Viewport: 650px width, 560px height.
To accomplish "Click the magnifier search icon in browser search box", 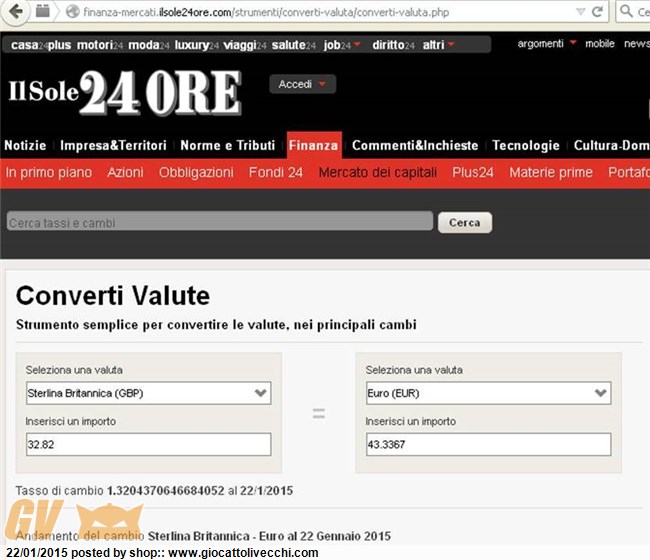I will click(626, 11).
